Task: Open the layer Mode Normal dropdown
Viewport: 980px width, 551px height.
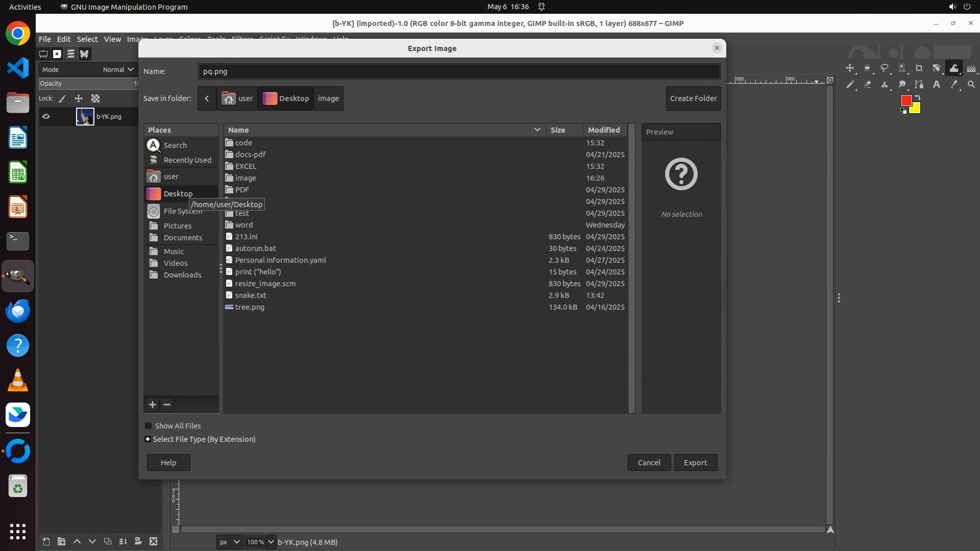Action: tap(118, 69)
